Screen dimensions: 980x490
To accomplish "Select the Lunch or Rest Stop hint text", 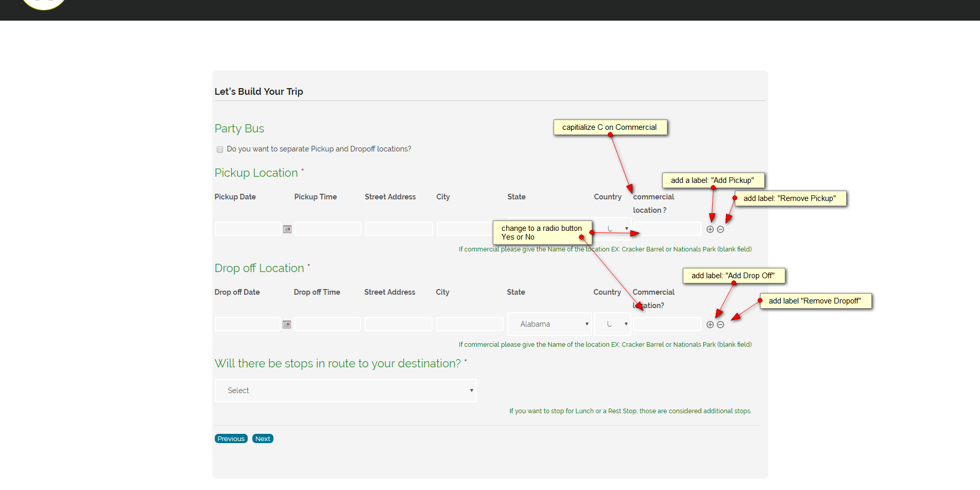I will tap(631, 411).
